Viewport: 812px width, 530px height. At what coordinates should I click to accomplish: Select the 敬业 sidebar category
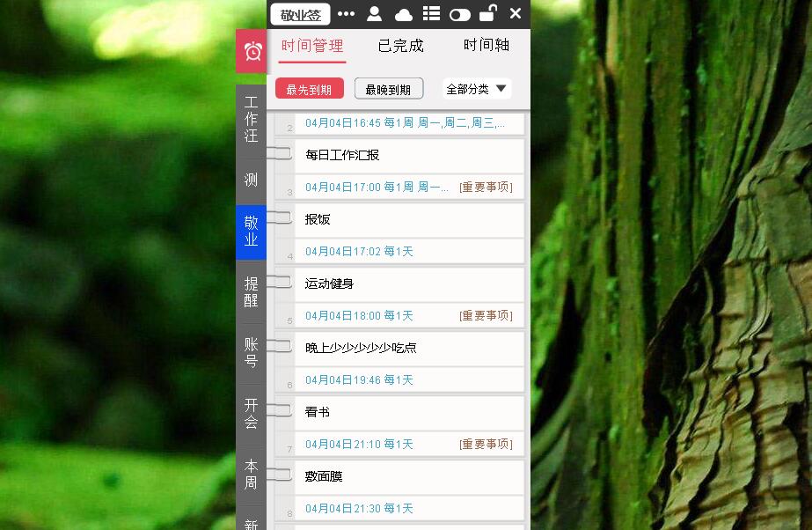[x=251, y=232]
